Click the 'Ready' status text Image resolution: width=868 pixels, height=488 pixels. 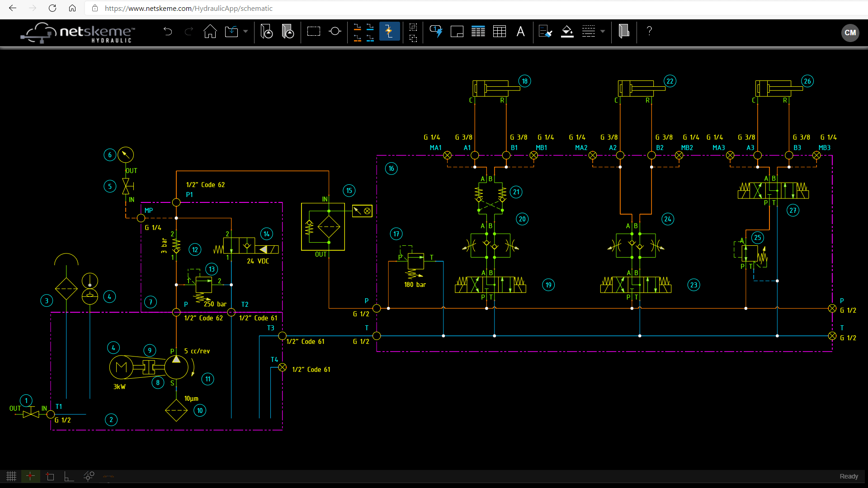pos(849,476)
